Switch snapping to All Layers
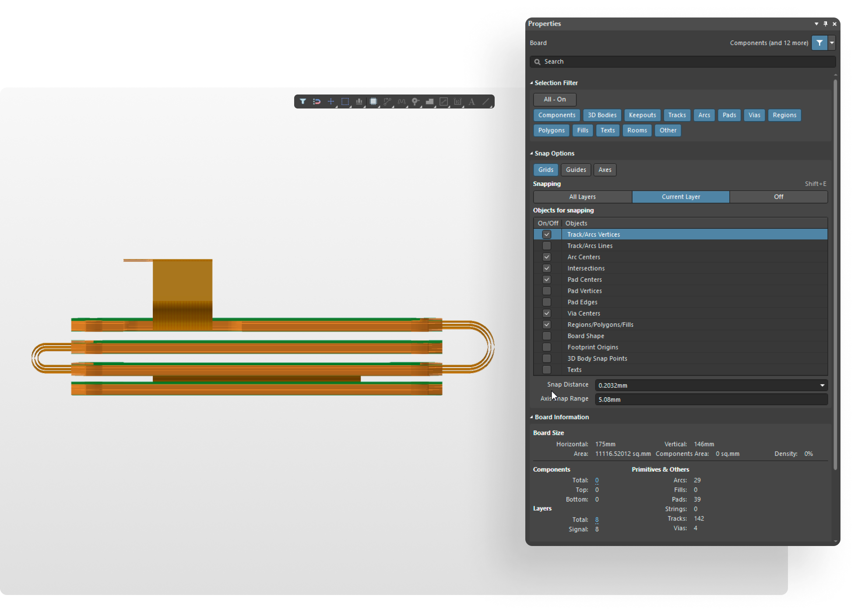Image resolution: width=858 pixels, height=616 pixels. pos(582,196)
